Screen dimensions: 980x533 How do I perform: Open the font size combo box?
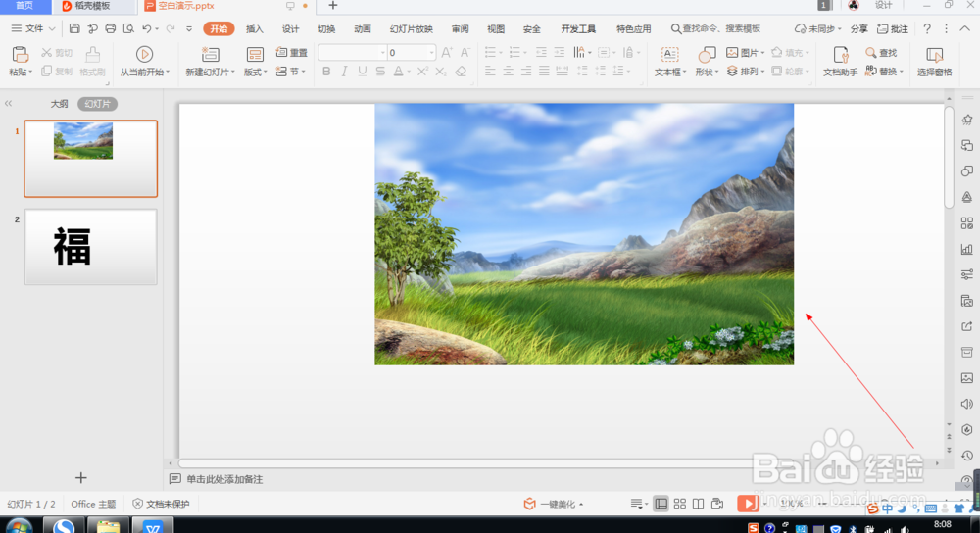tap(411, 53)
